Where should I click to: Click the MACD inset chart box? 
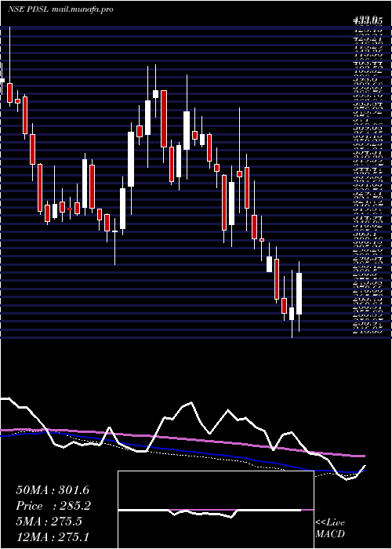[216, 510]
